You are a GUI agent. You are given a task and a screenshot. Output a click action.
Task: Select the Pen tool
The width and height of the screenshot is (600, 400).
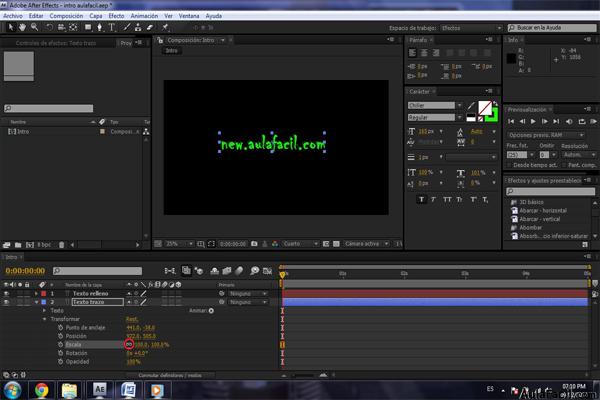pyautogui.click(x=99, y=27)
